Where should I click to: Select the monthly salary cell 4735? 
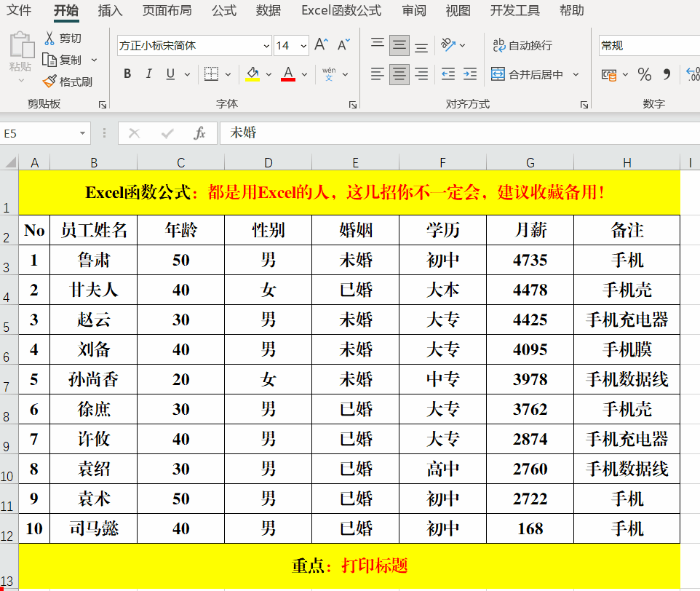tap(530, 260)
